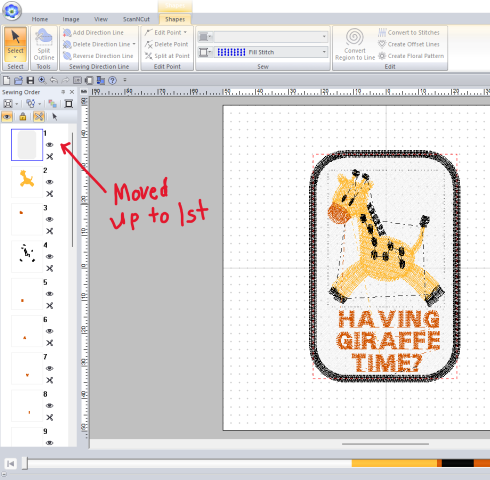The height and width of the screenshot is (480, 490).
Task: Click Convert Region to Line
Action: coord(355,44)
